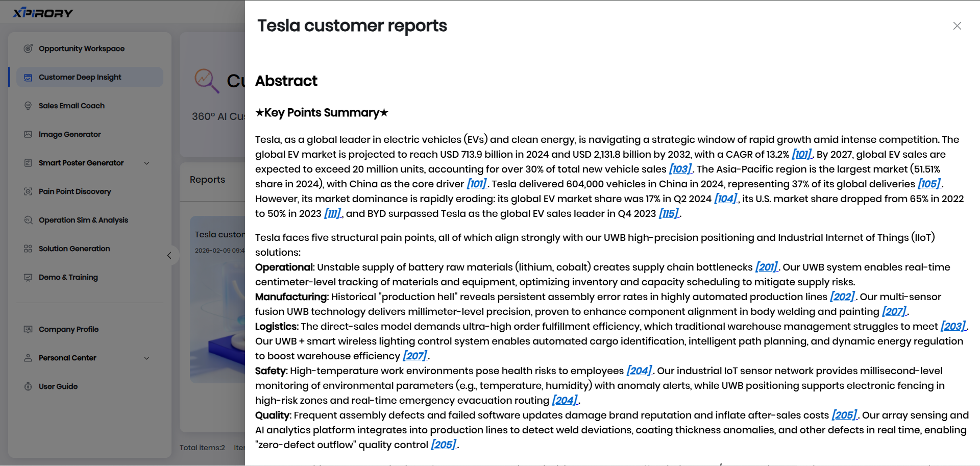The width and height of the screenshot is (980, 466).
Task: Click the User Guide icon
Action: (28, 386)
